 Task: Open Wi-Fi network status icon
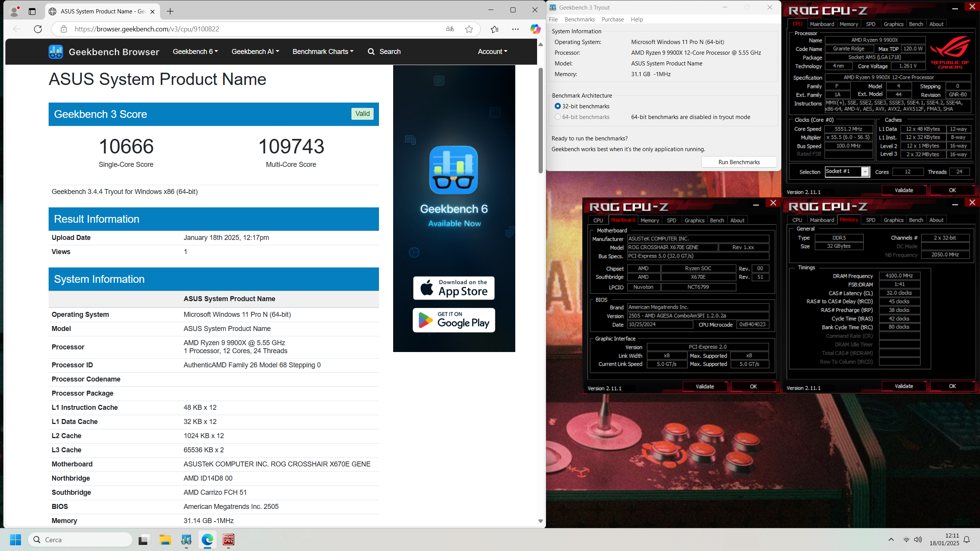(x=906, y=540)
